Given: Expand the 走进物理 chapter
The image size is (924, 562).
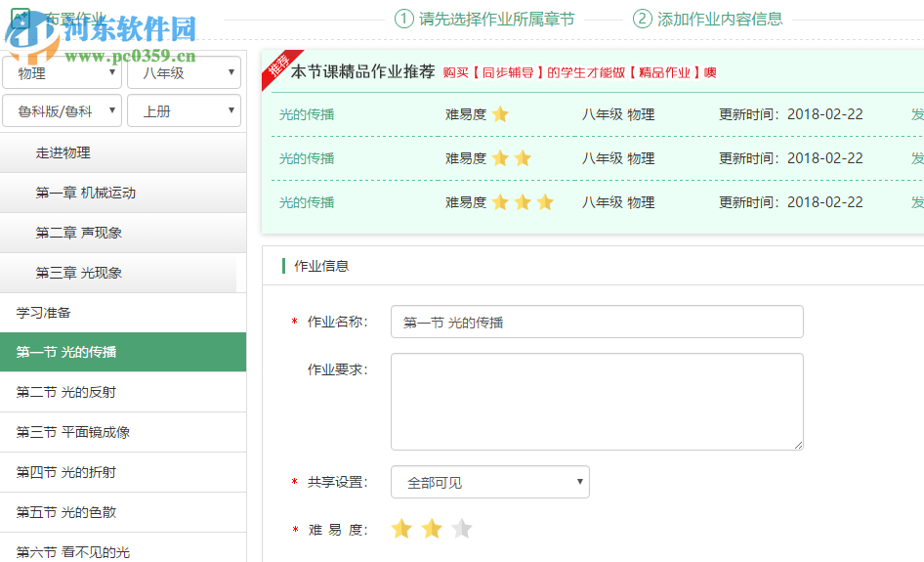Looking at the screenshot, I should [x=123, y=152].
